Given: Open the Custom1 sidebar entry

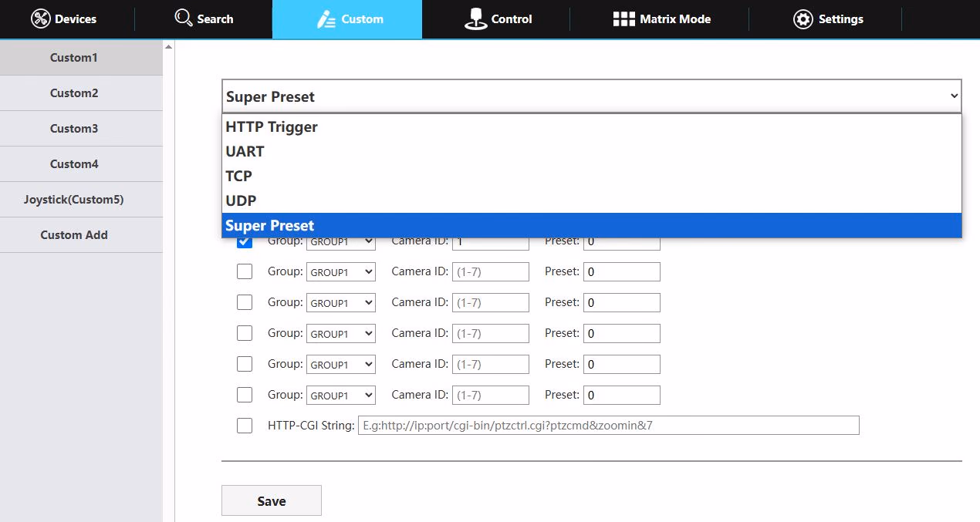Looking at the screenshot, I should click(81, 58).
